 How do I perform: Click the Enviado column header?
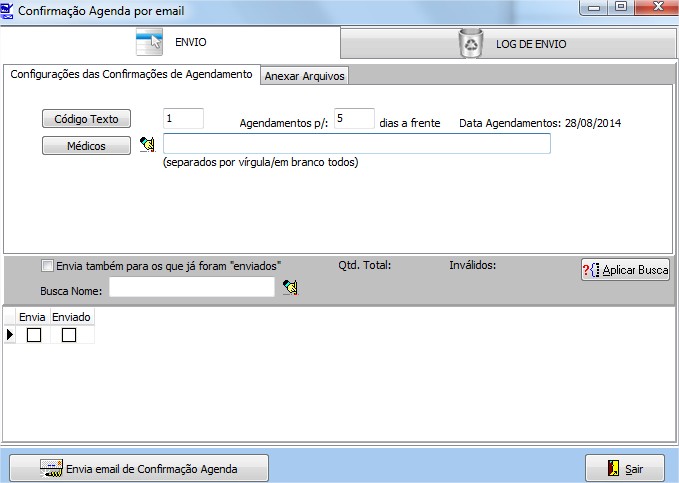72,317
